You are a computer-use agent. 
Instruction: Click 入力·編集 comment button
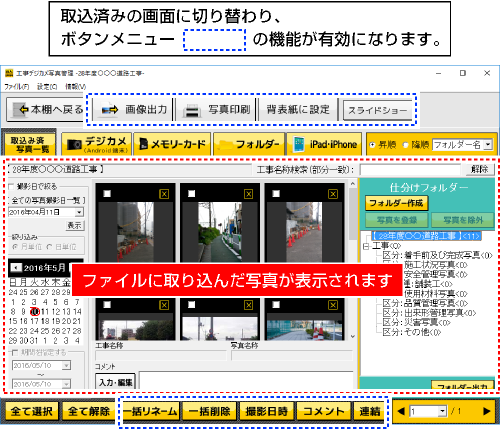pos(115,382)
